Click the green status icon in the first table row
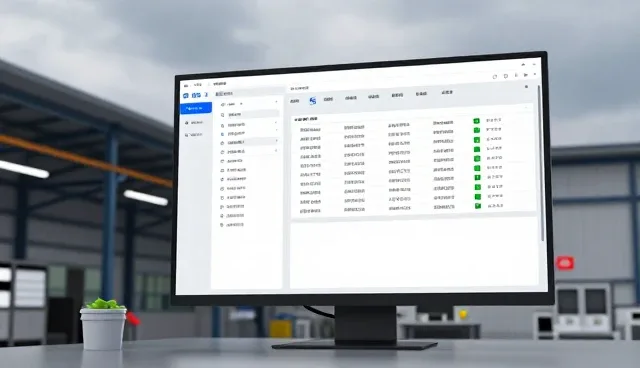The image size is (640, 368). pyautogui.click(x=476, y=121)
